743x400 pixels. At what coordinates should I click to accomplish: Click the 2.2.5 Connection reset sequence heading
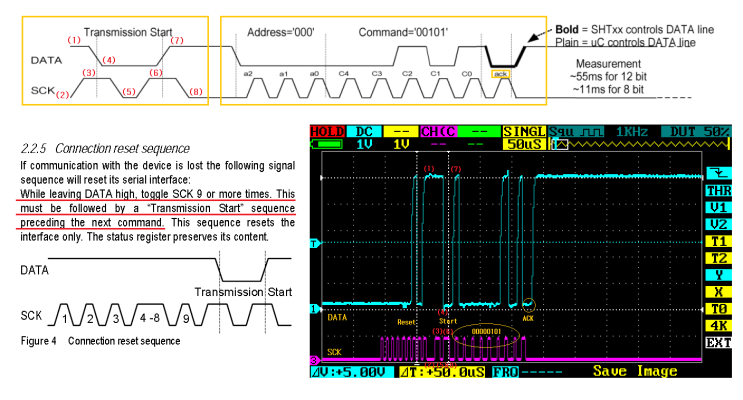105,148
